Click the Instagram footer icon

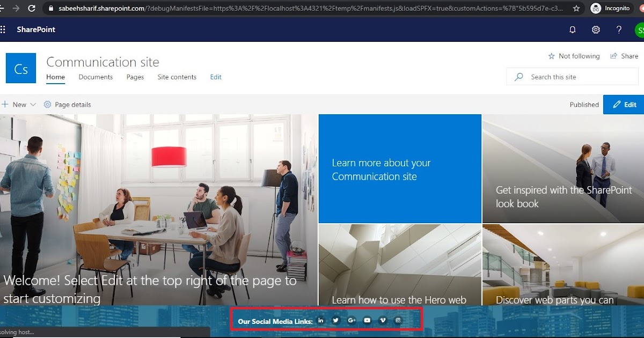[x=398, y=320]
